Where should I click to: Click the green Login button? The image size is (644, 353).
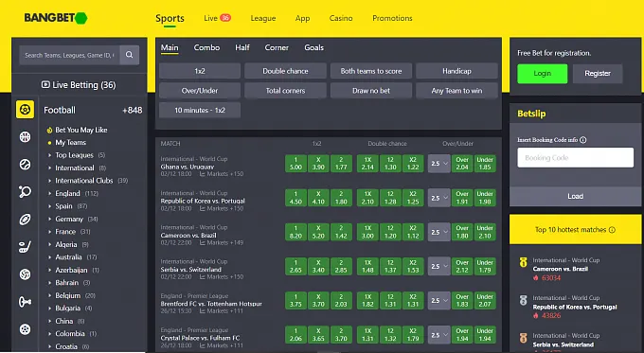(542, 74)
